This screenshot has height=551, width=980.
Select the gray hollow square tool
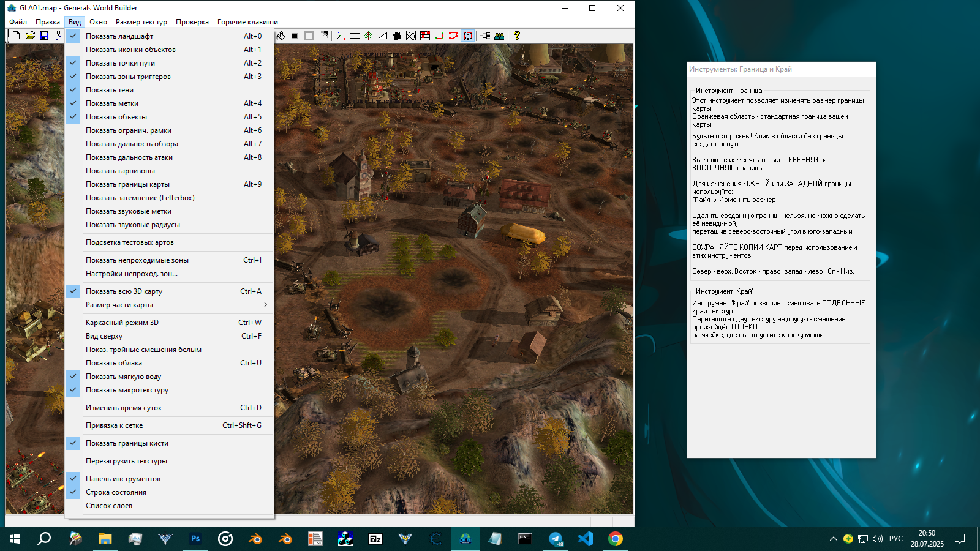click(x=309, y=36)
